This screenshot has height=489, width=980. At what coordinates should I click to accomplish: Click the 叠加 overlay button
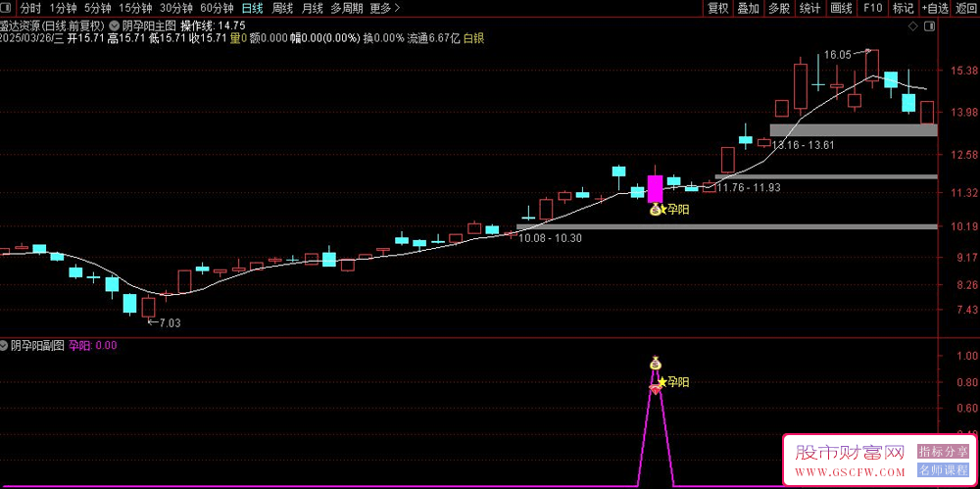pyautogui.click(x=748, y=8)
